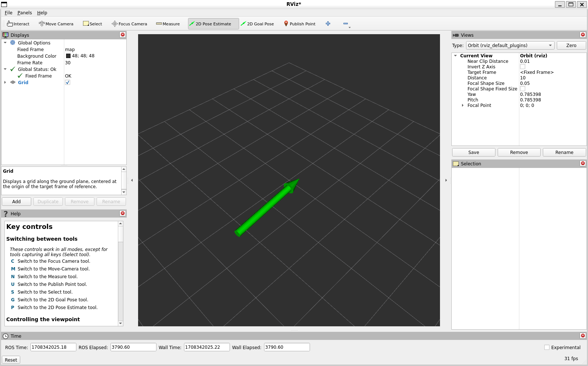Check the Experimental checkbox

(547, 347)
